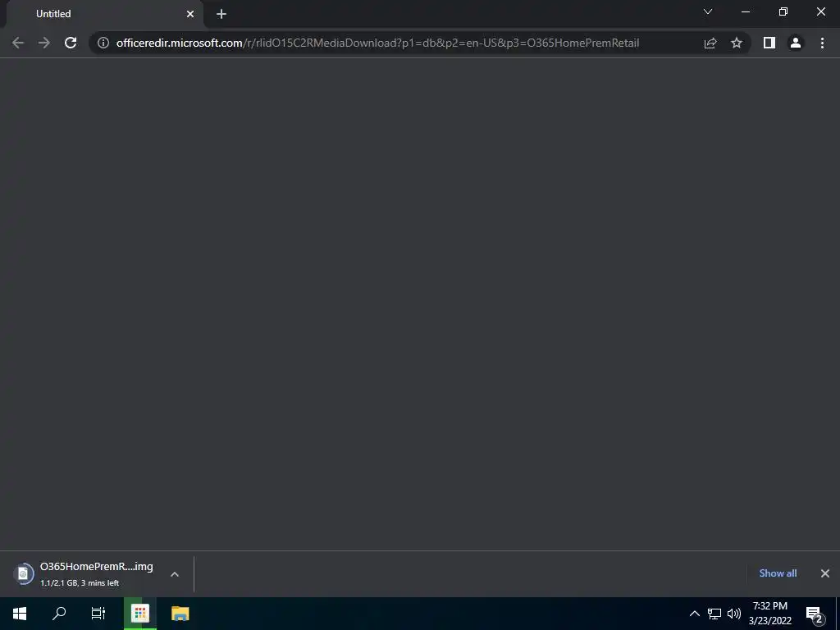Open the volume control tray icon
This screenshot has width=840, height=630.
(734, 614)
